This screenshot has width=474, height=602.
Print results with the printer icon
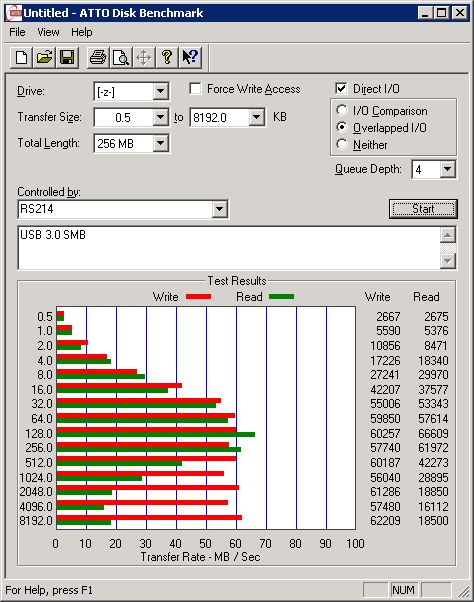coord(98,58)
